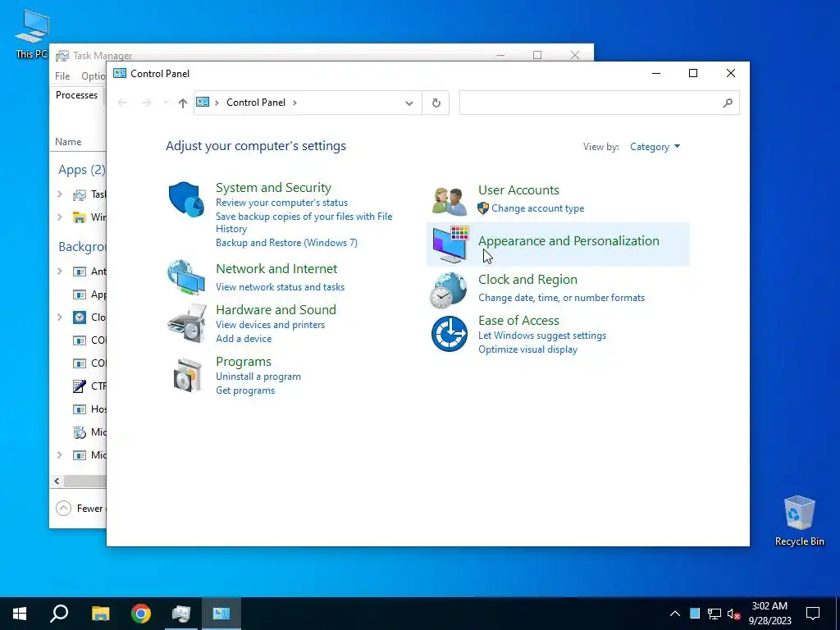Show hidden tray icons
Viewport: 840px width, 630px height.
tap(675, 614)
